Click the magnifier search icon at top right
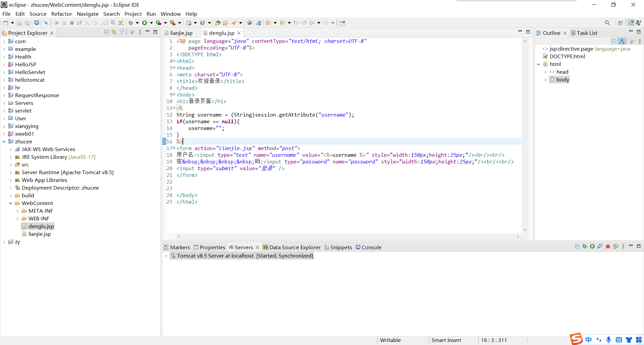644x345 pixels. point(607,23)
